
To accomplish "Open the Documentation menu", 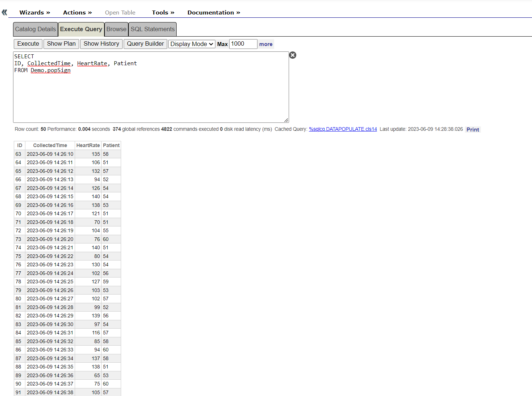I will [214, 12].
